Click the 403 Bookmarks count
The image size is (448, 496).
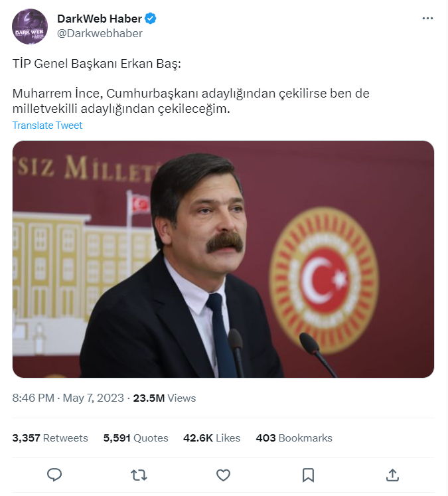(294, 438)
